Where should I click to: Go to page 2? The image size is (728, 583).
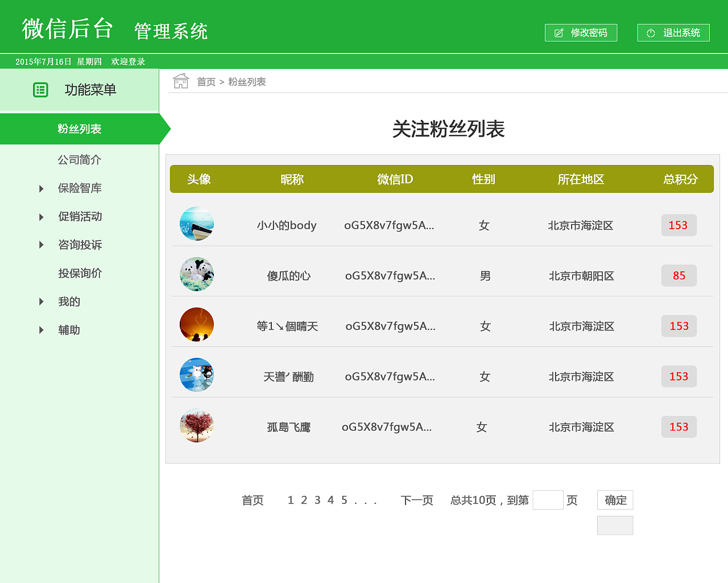pos(304,501)
